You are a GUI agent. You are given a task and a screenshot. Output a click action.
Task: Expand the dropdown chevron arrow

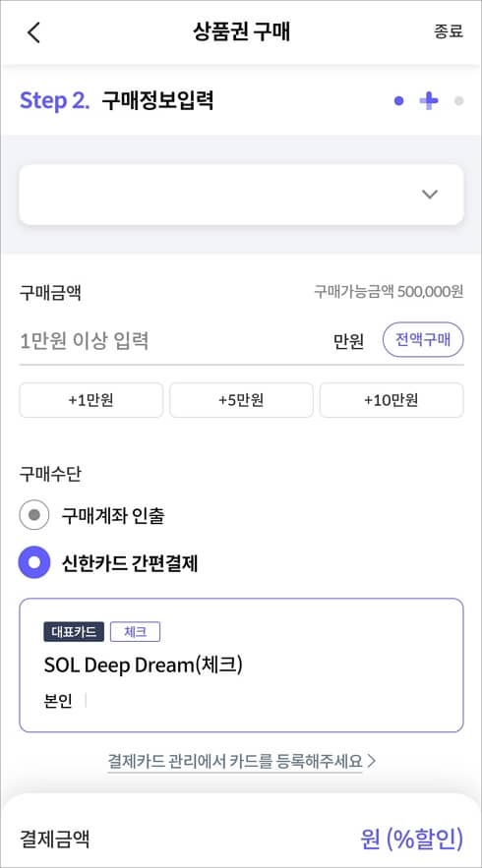[x=429, y=195]
